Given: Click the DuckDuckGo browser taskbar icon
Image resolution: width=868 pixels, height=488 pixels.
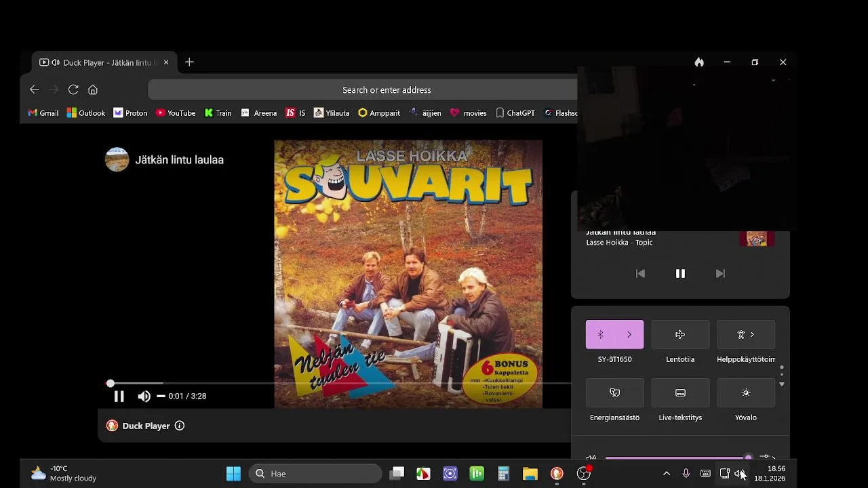Looking at the screenshot, I should click(557, 474).
